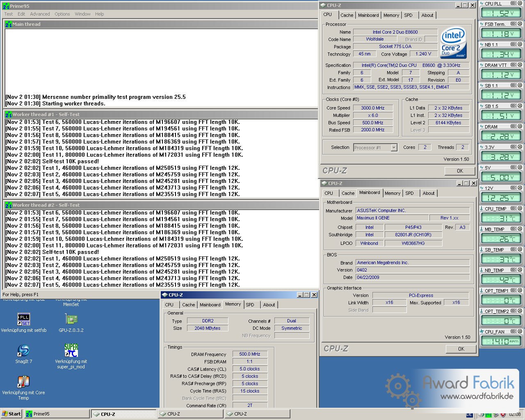Open the Selection dropdown showing Processor #1
Image resolution: width=525 pixels, height=420 pixels.
tap(375, 148)
